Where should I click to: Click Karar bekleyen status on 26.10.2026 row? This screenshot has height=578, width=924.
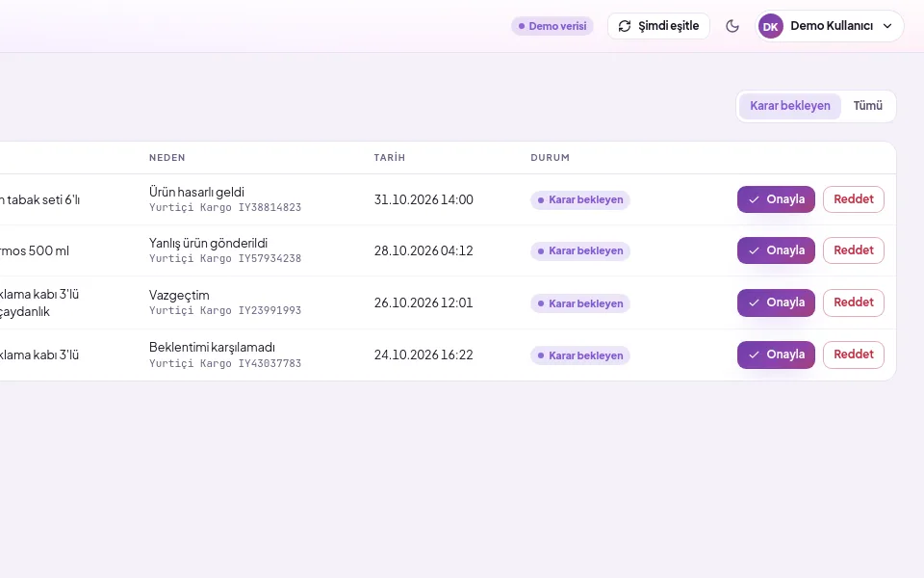point(579,303)
